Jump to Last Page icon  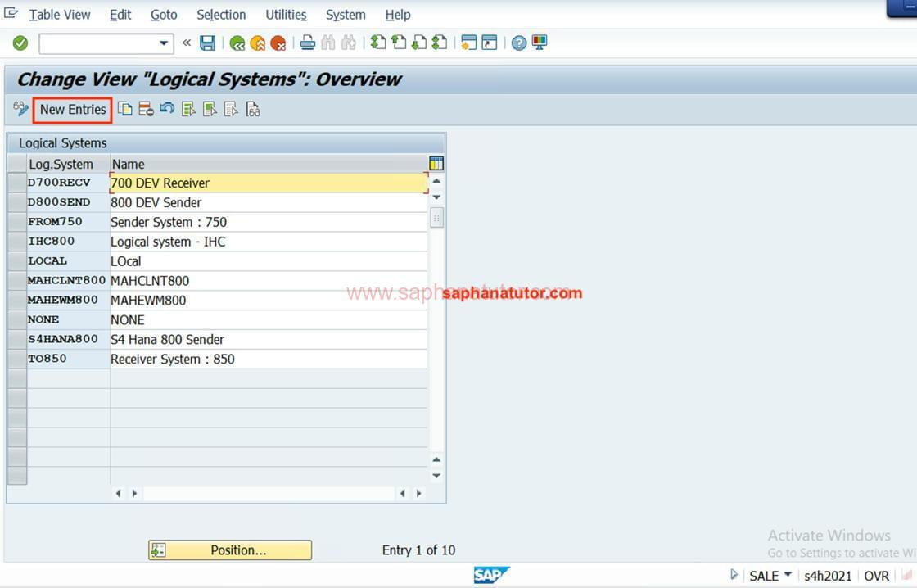[x=440, y=43]
